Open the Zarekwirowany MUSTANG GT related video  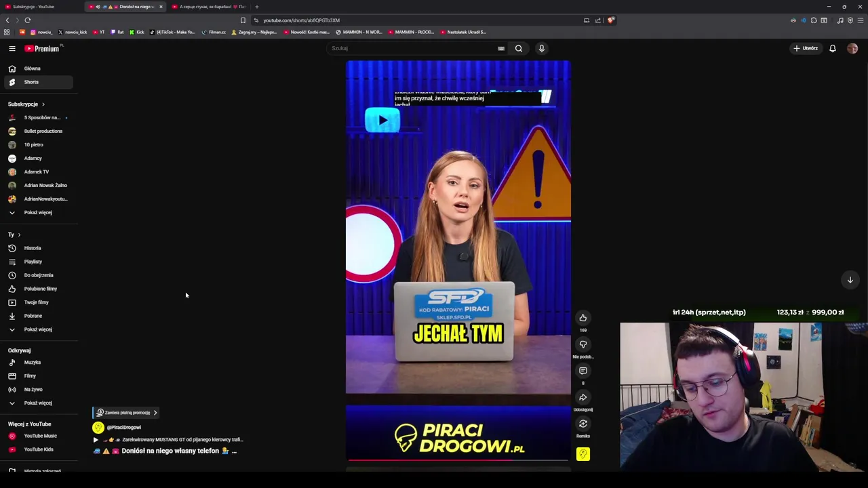pos(169,440)
